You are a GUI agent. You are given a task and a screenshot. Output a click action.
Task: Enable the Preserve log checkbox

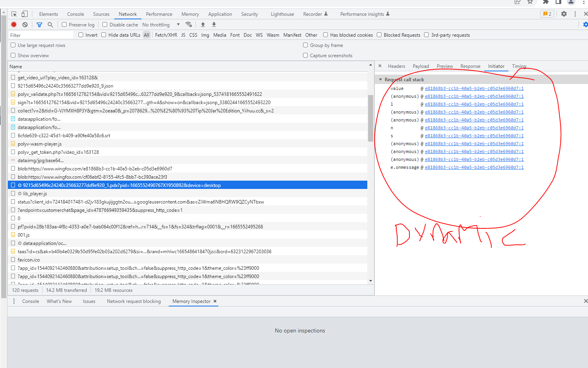[64, 24]
